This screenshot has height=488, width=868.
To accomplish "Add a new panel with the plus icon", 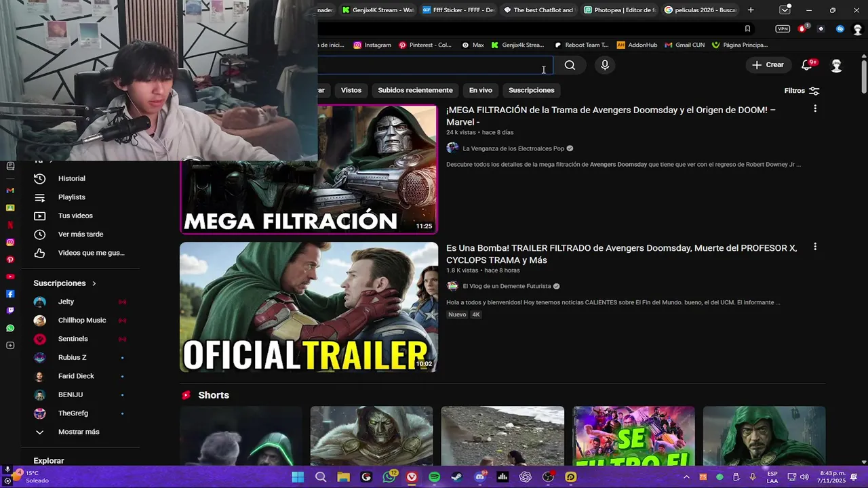I will 10,346.
